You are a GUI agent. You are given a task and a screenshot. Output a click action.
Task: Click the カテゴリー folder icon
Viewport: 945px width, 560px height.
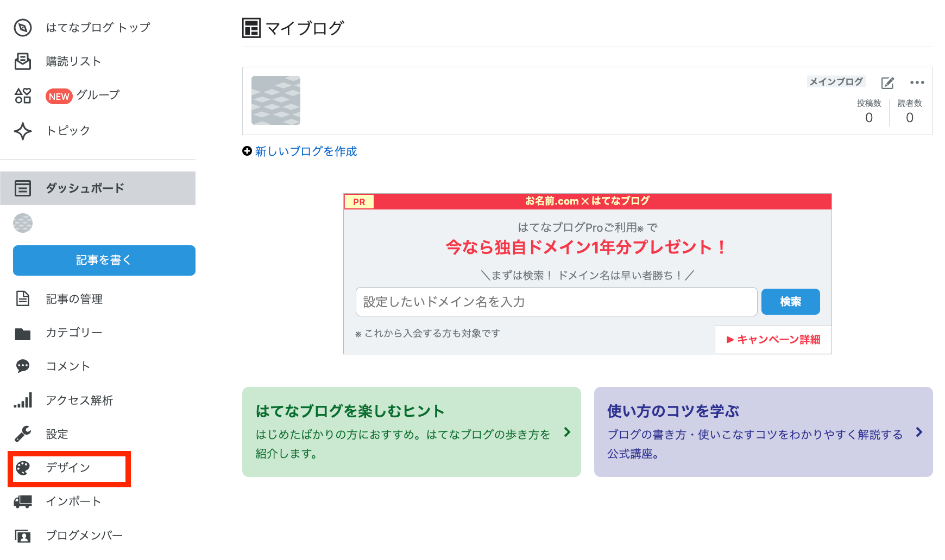point(23,333)
